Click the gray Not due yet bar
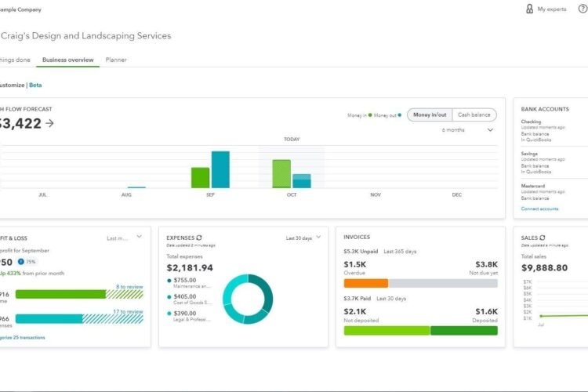The image size is (588, 392). 443,283
